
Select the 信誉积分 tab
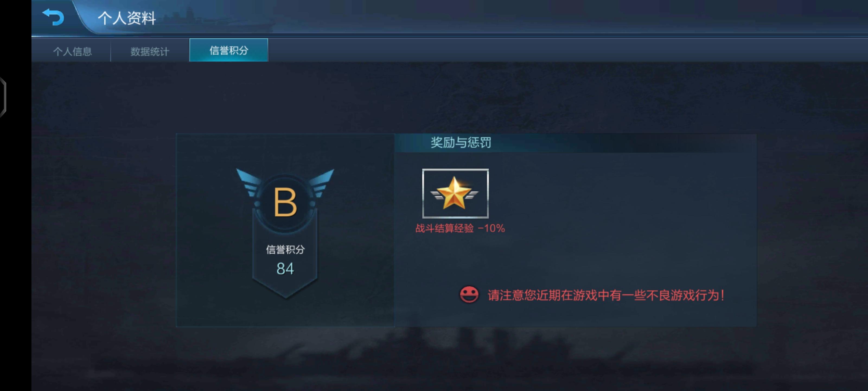pyautogui.click(x=229, y=50)
